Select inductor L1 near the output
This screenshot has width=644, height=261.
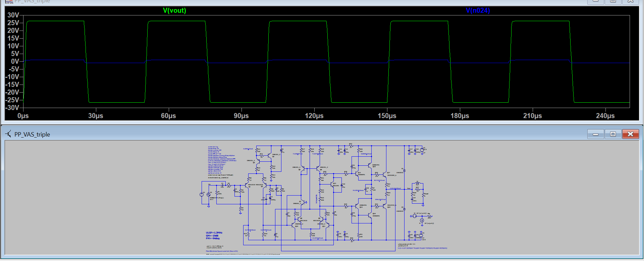pyautogui.click(x=417, y=183)
